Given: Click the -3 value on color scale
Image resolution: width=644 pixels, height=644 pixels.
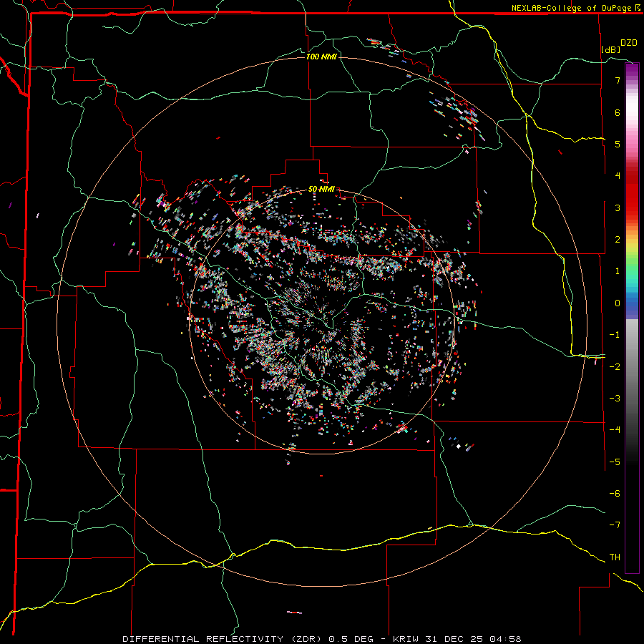Looking at the screenshot, I should 615,399.
